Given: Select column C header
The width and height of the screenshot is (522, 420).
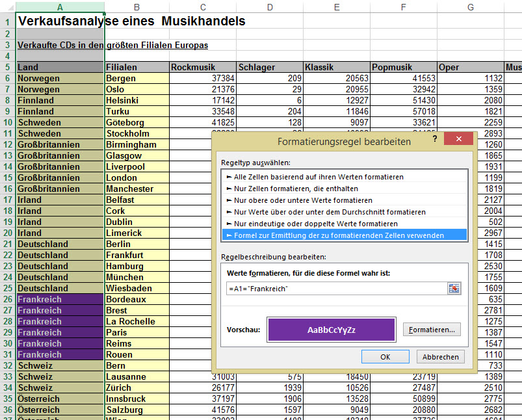Looking at the screenshot, I should tap(203, 7).
